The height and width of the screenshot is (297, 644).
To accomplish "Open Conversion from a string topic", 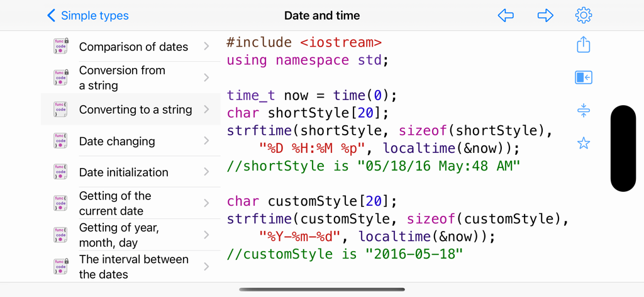I will tap(131, 77).
